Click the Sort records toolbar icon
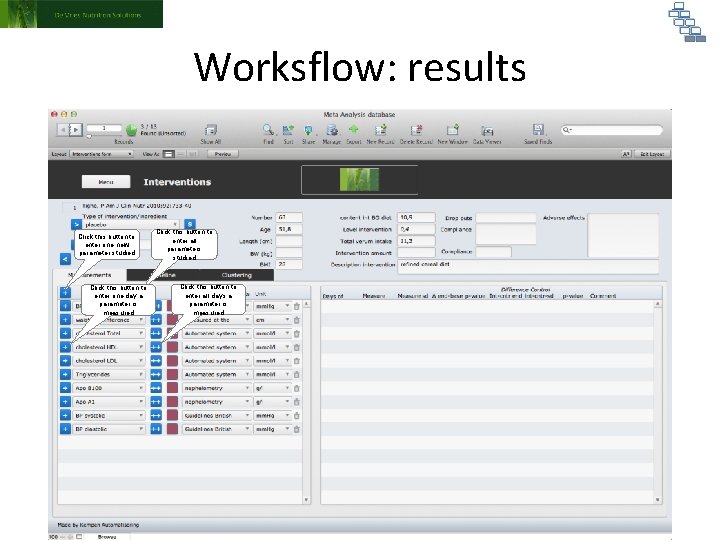The height and width of the screenshot is (540, 720). coord(288,130)
